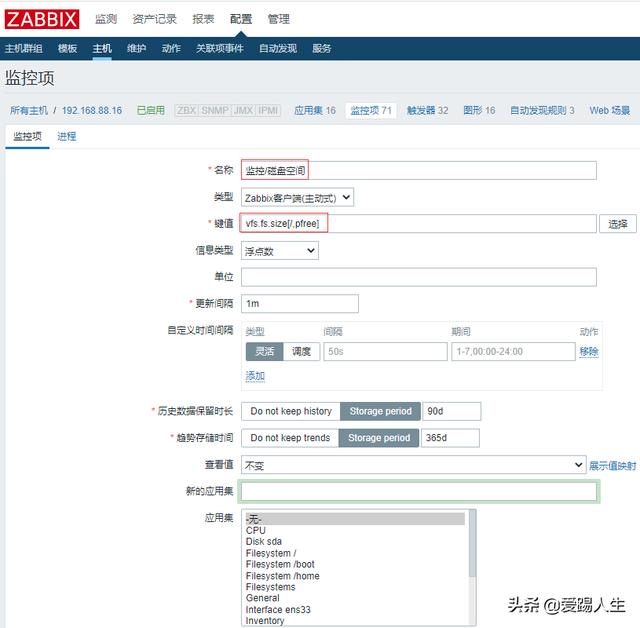This screenshot has width=640, height=628.
Task: Select Disk sda in application list
Action: click(355, 541)
